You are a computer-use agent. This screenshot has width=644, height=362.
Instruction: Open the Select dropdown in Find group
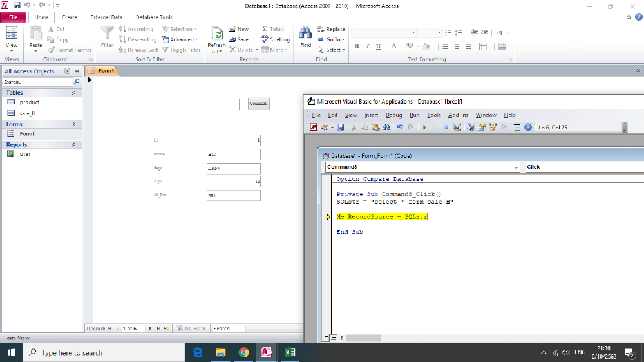[x=331, y=50]
